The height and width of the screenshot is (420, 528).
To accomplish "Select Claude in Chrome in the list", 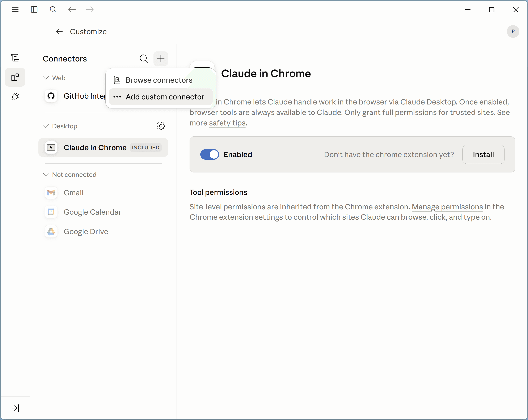I will pyautogui.click(x=103, y=148).
